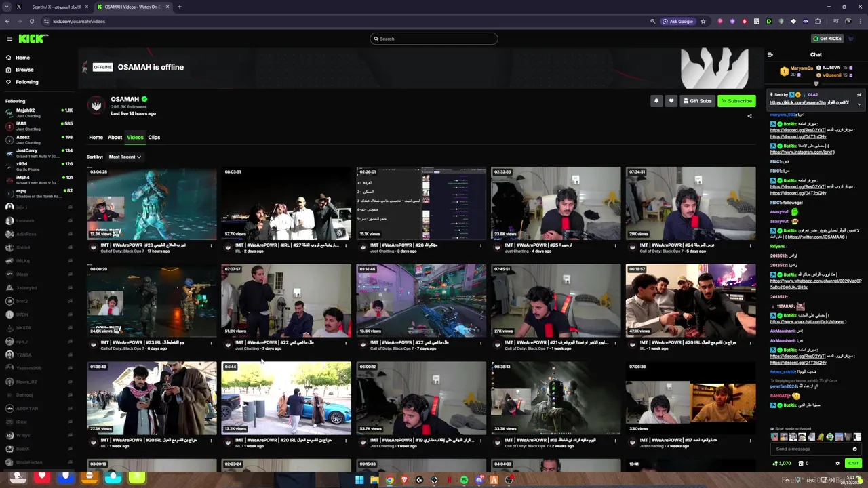Click the Search field at top
868x488 pixels.
pyautogui.click(x=434, y=39)
